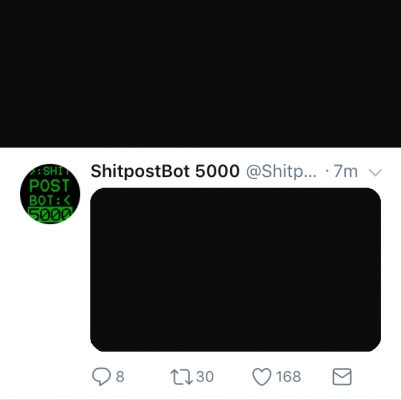The image size is (401, 400).
Task: Tap the envelope direct message share icon
Action: (342, 377)
